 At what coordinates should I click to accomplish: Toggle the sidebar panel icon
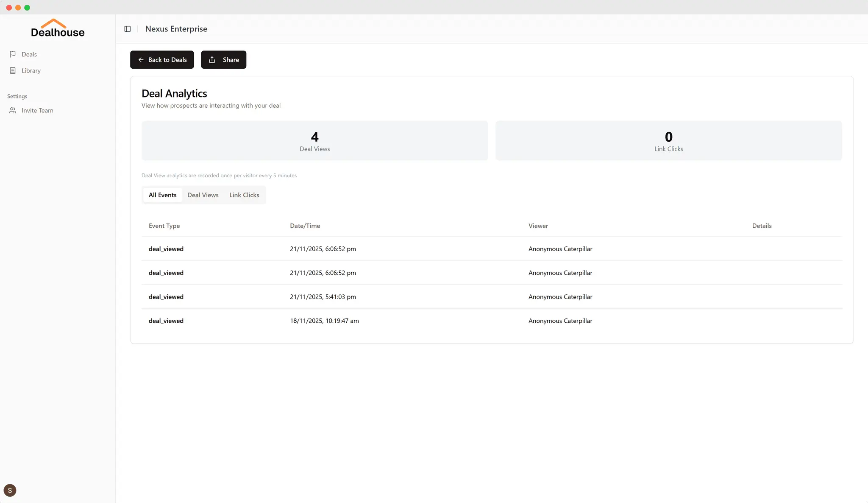[x=128, y=29]
